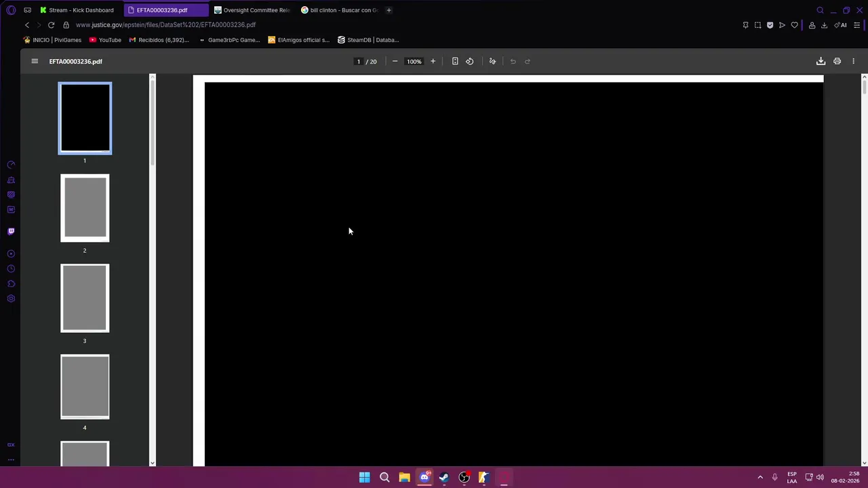Edit the page number field

[359, 61]
